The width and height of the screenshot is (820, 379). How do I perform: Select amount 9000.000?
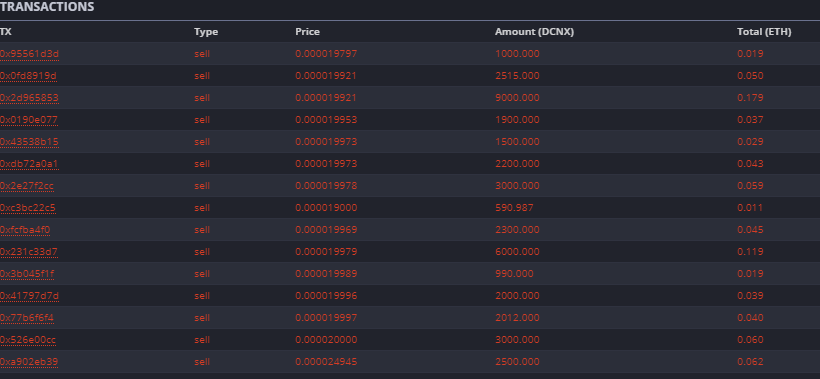point(517,98)
